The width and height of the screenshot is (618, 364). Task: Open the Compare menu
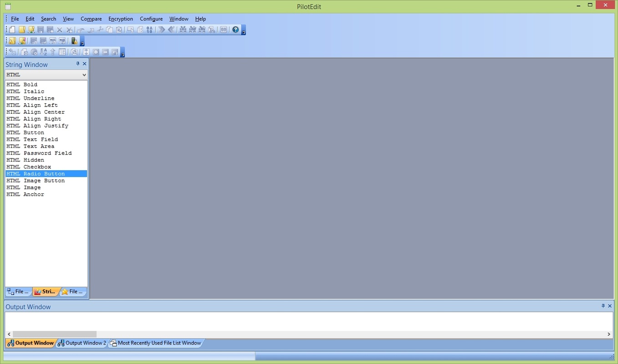(91, 19)
